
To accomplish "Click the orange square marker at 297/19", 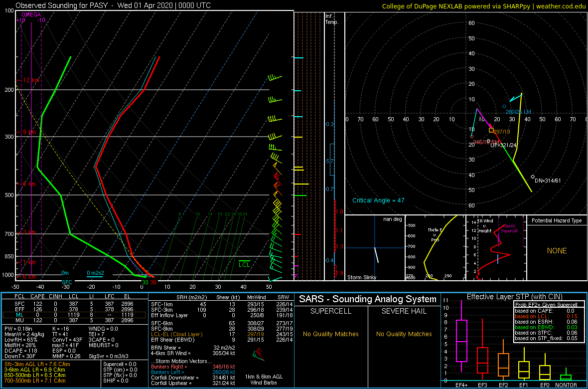I will coord(491,130).
